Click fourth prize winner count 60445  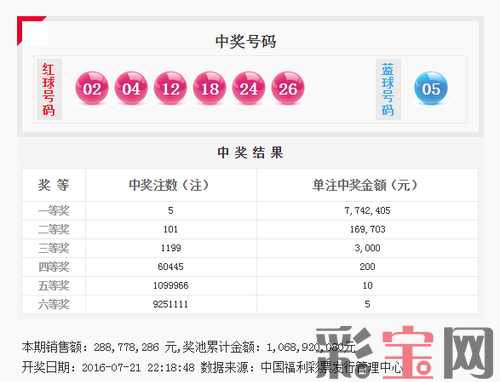171,267
